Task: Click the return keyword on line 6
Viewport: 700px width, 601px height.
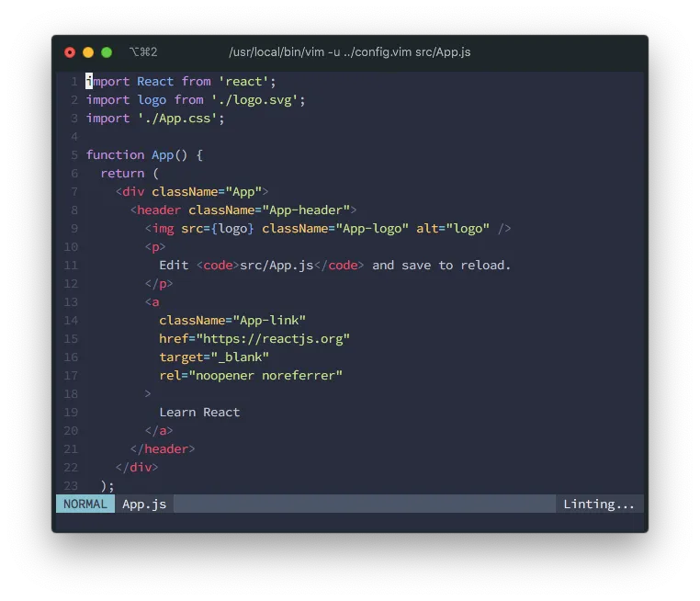Action: [122, 174]
